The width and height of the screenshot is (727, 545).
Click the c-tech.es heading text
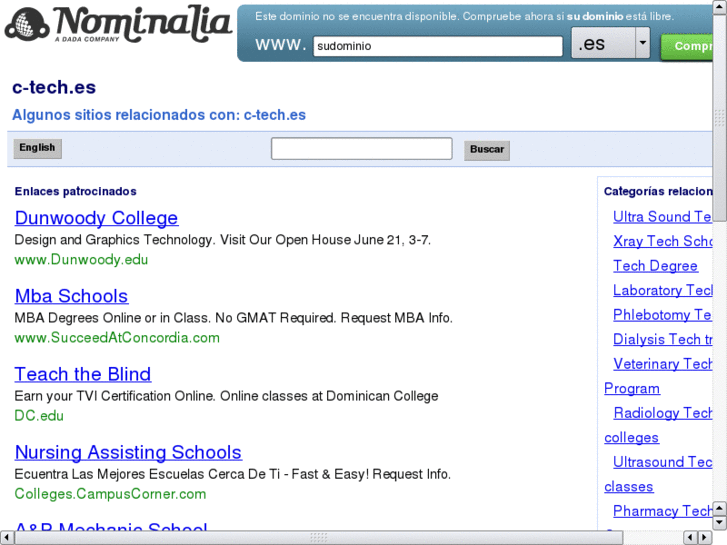point(54,87)
